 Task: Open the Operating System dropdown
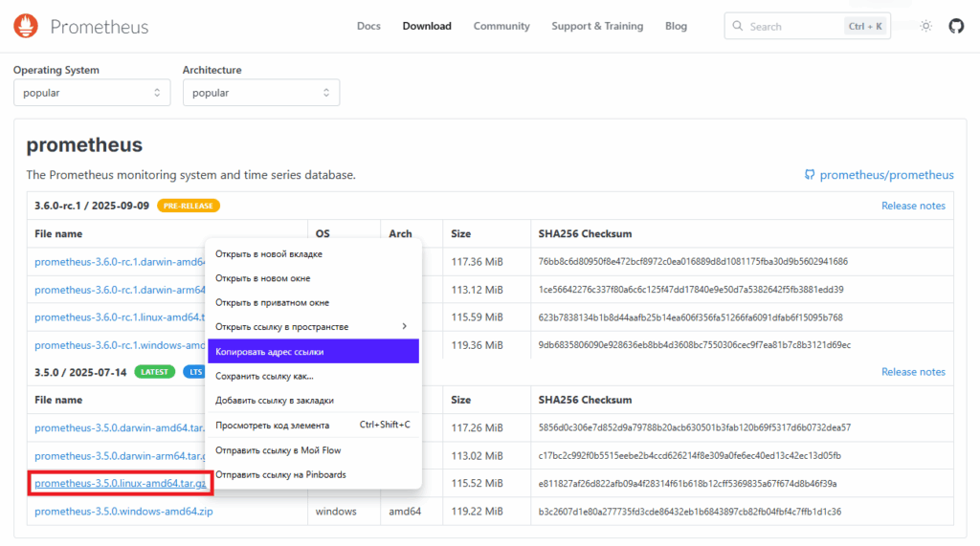coord(92,93)
